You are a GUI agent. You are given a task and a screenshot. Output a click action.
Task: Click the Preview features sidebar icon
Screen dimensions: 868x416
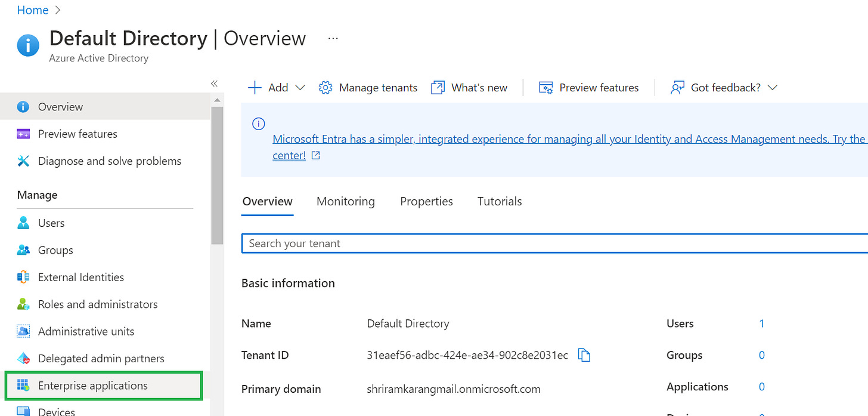tap(23, 134)
